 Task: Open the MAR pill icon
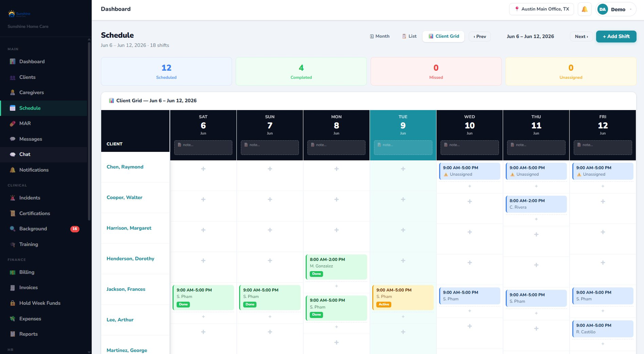(12, 123)
